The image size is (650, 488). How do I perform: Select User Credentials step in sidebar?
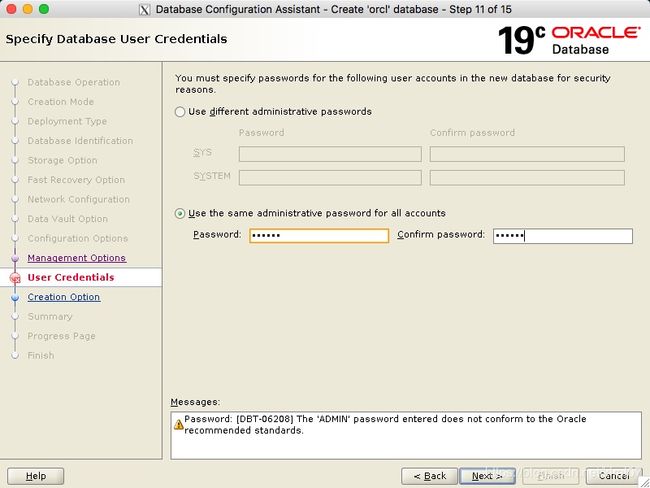pyautogui.click(x=71, y=277)
